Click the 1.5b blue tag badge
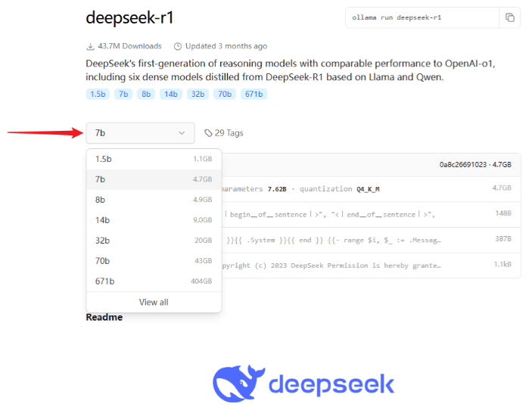The height and width of the screenshot is (413, 532). [98, 94]
